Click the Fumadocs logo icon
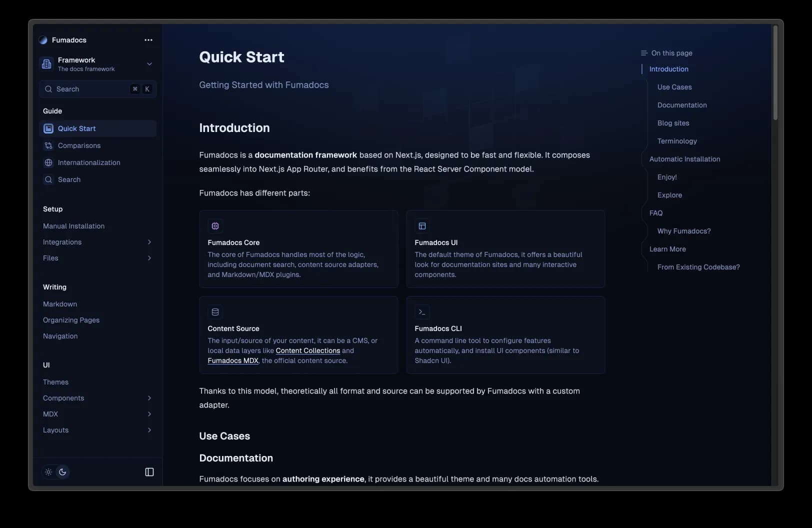812x528 pixels. pos(43,40)
